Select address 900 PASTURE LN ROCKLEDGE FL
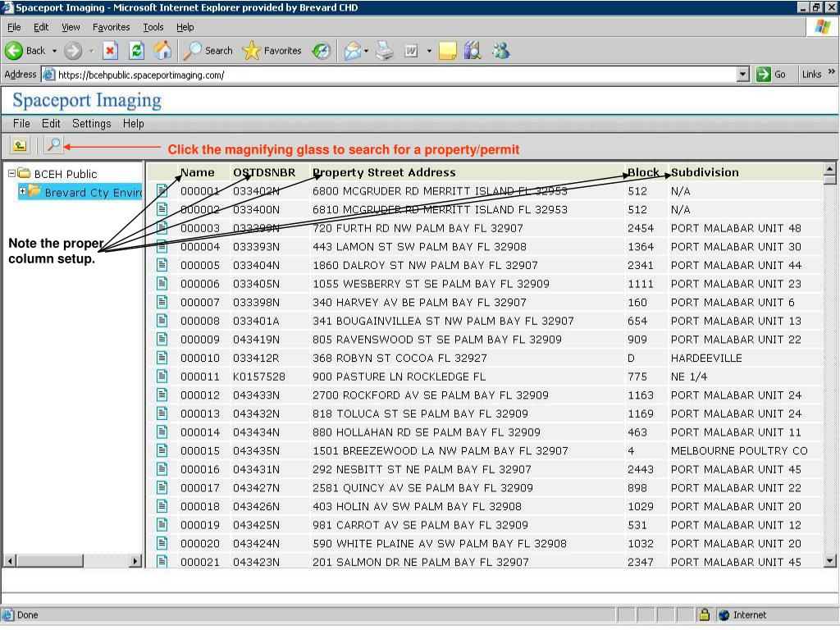The image size is (840, 630). [399, 377]
